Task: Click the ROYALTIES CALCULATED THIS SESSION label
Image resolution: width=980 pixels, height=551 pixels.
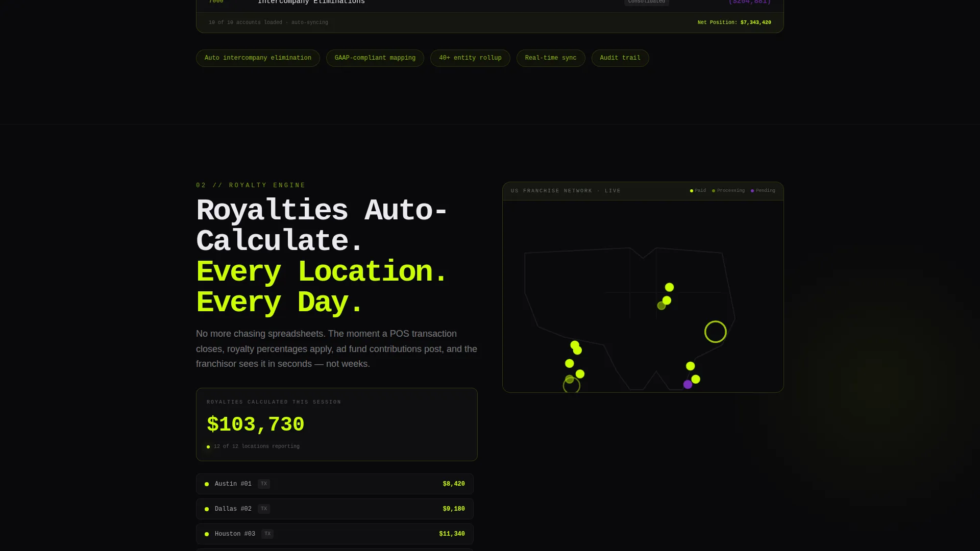Action: tap(274, 402)
